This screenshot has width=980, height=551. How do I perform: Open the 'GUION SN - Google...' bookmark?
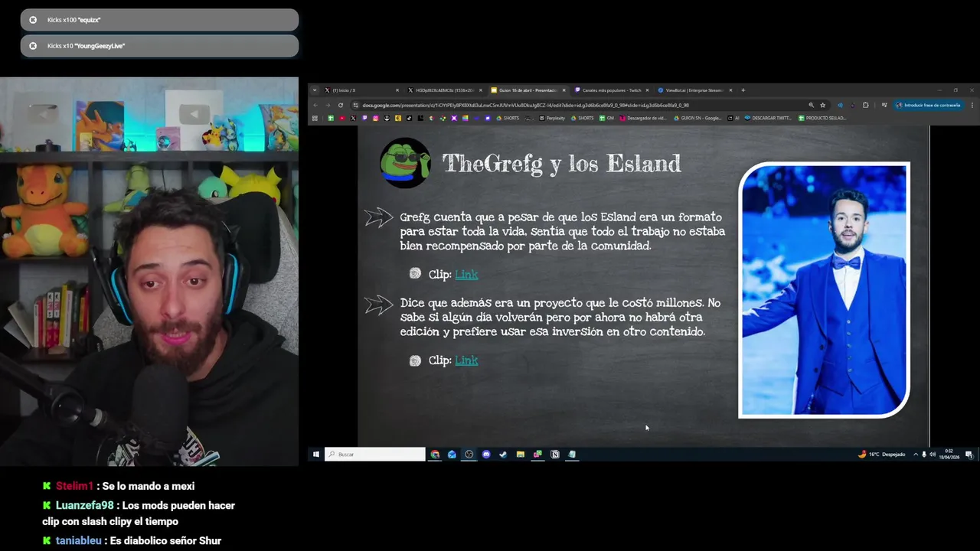coord(697,118)
